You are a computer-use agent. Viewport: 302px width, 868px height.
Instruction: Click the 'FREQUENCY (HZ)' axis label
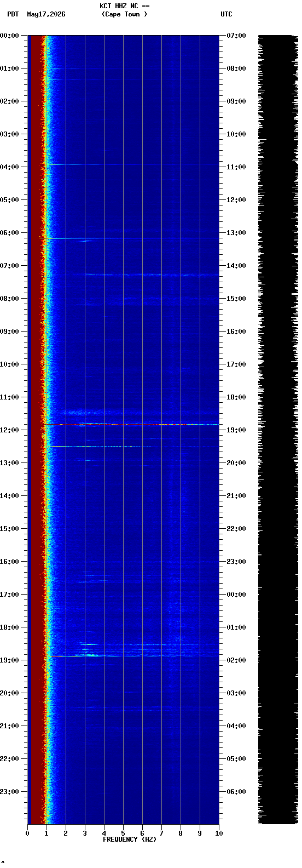pos(130,840)
